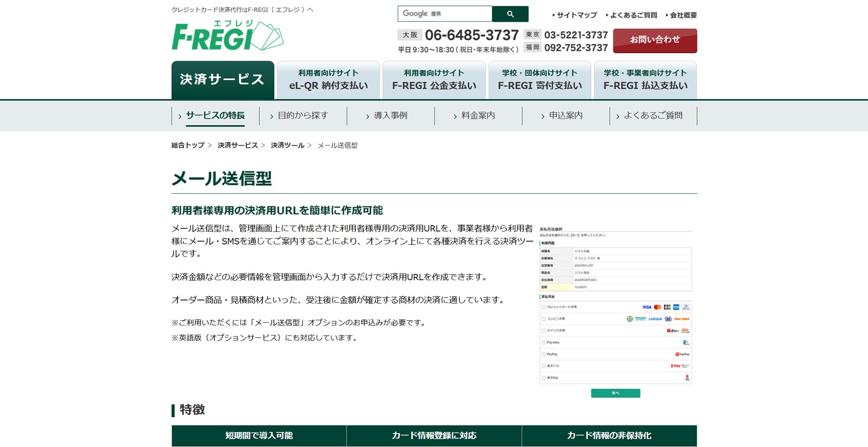Image resolution: width=868 pixels, height=447 pixels.
Task: Focus the Google search field
Action: [x=445, y=14]
